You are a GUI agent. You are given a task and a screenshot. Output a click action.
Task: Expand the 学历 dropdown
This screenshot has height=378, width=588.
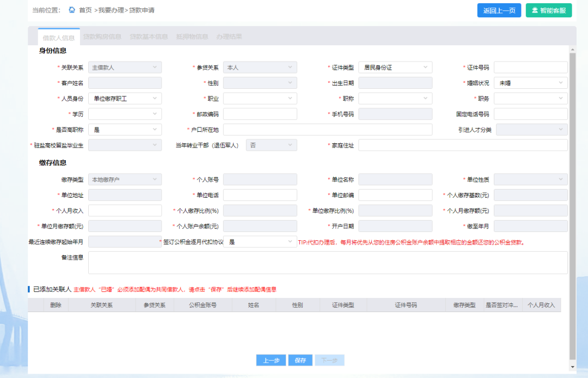125,114
